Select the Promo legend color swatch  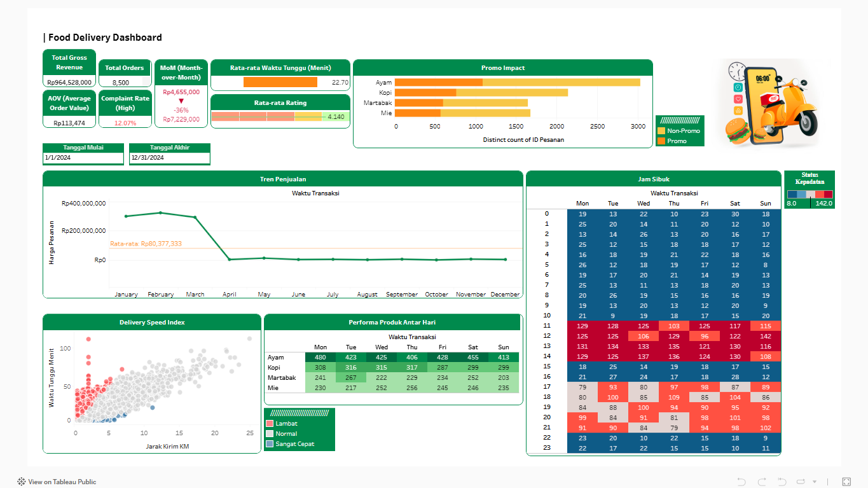pyautogui.click(x=661, y=141)
